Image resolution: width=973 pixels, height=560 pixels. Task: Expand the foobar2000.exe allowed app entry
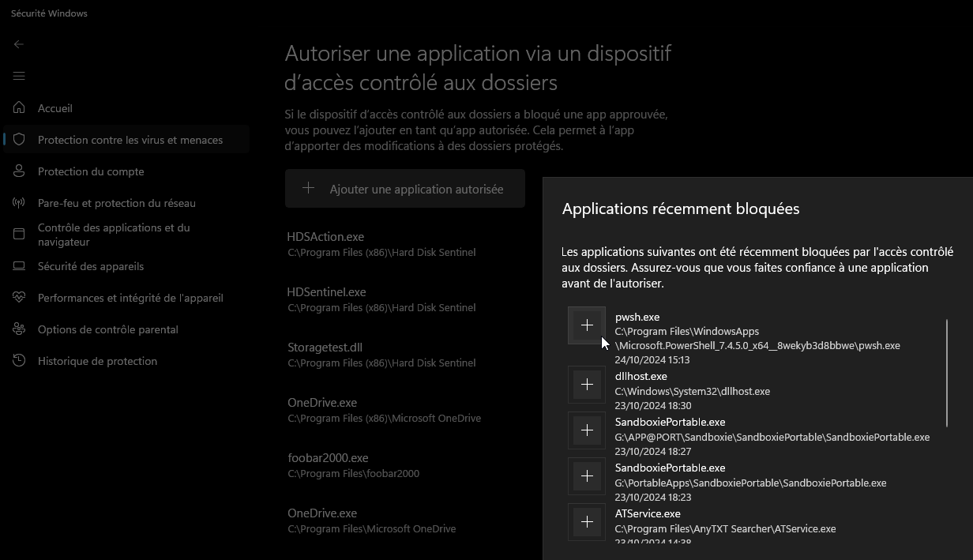tap(353, 465)
